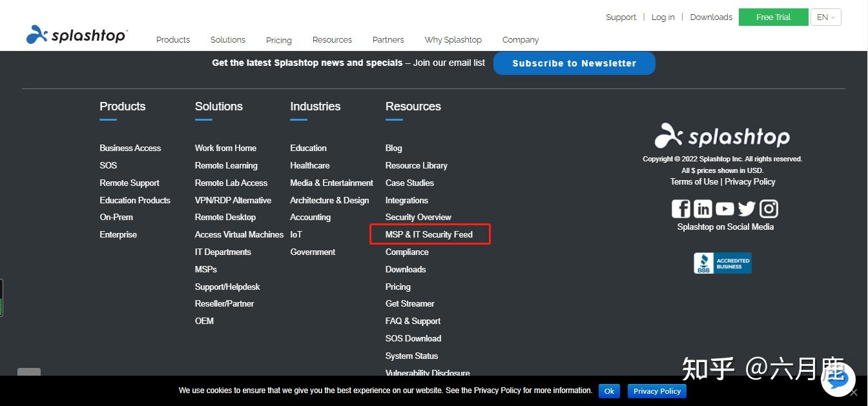
Task: Open the header Downloads link
Action: (x=711, y=17)
